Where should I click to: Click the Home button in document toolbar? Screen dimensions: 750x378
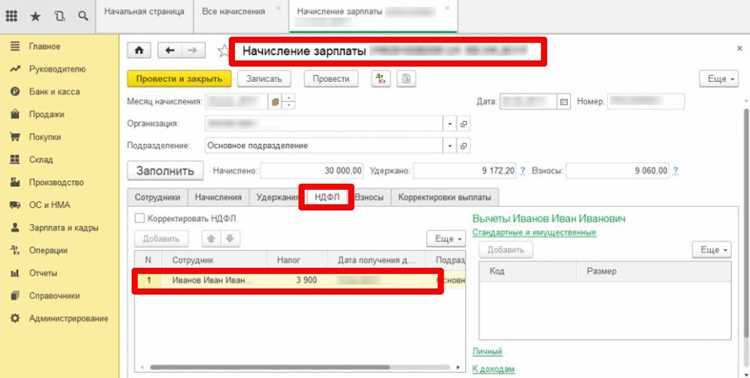(139, 50)
